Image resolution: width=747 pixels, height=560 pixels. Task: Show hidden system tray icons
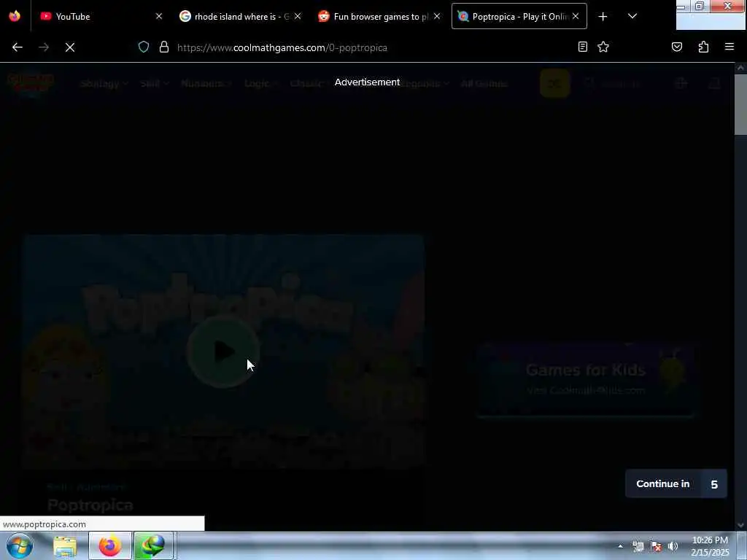(620, 546)
